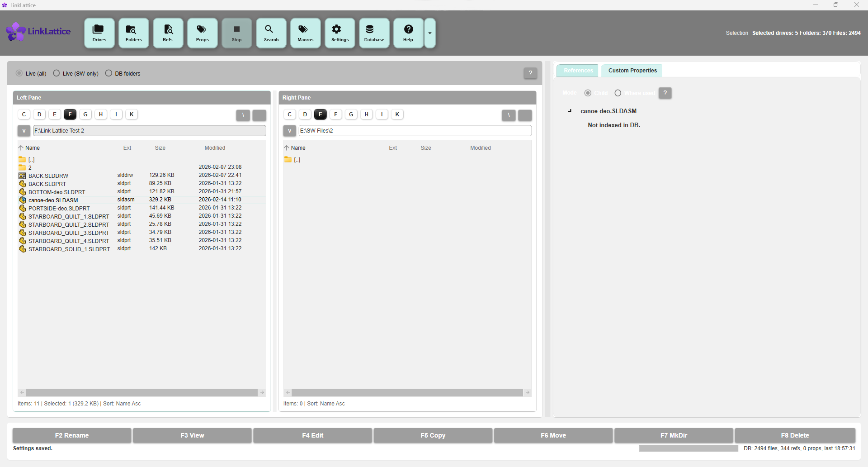868x467 pixels.
Task: Switch mode to Where used
Action: [618, 93]
